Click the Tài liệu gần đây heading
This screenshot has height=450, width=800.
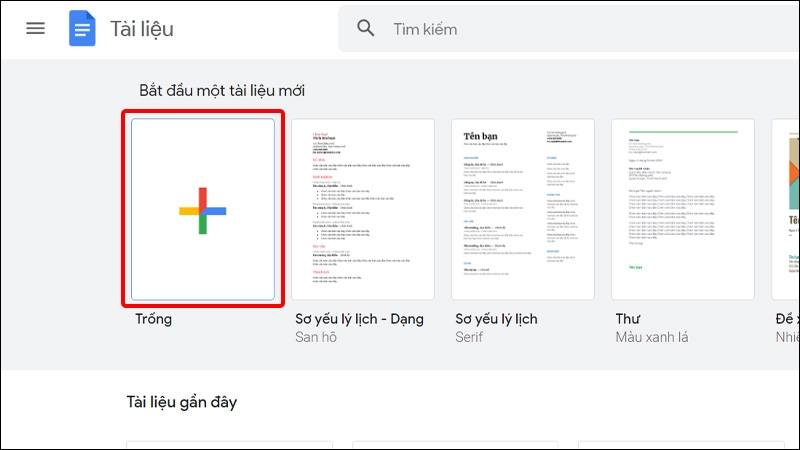(x=182, y=402)
